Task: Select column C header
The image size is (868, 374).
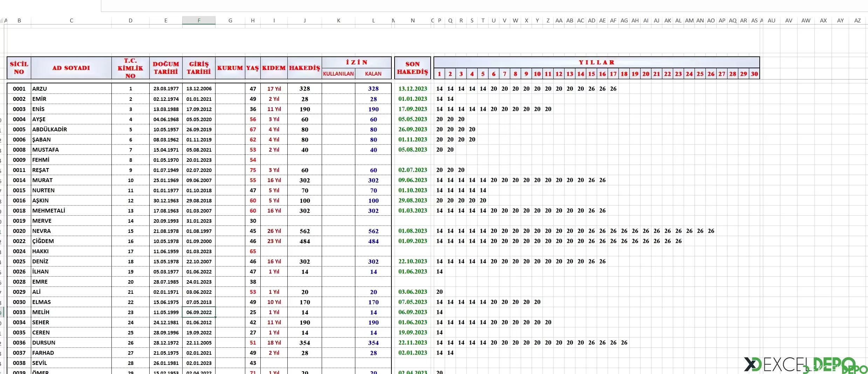Action: pyautogui.click(x=71, y=20)
